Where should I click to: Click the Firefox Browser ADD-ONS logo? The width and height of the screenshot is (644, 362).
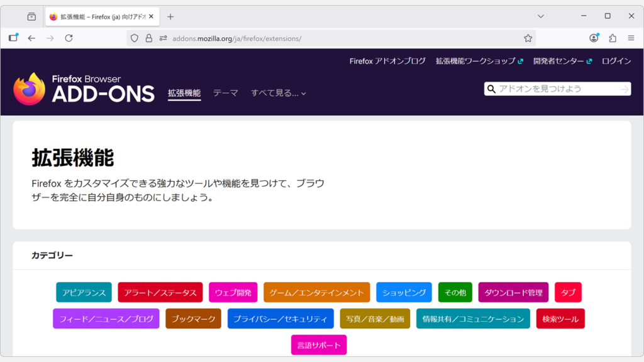[x=84, y=89]
